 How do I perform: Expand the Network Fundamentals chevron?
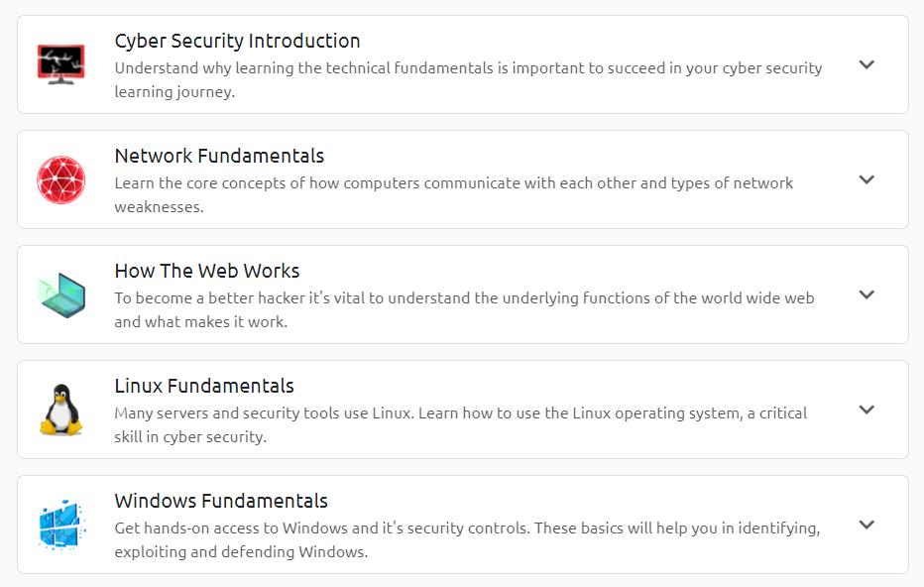(866, 179)
